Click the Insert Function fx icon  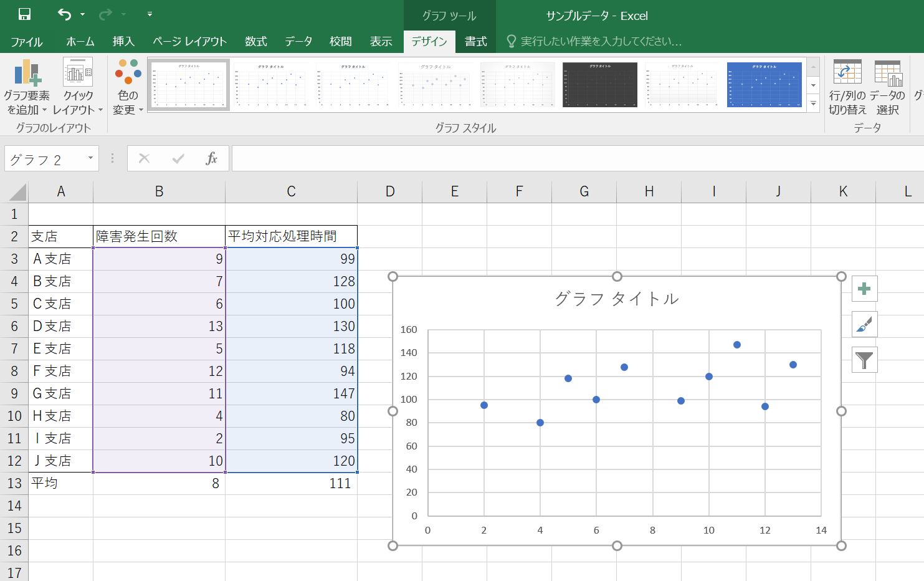click(x=212, y=158)
